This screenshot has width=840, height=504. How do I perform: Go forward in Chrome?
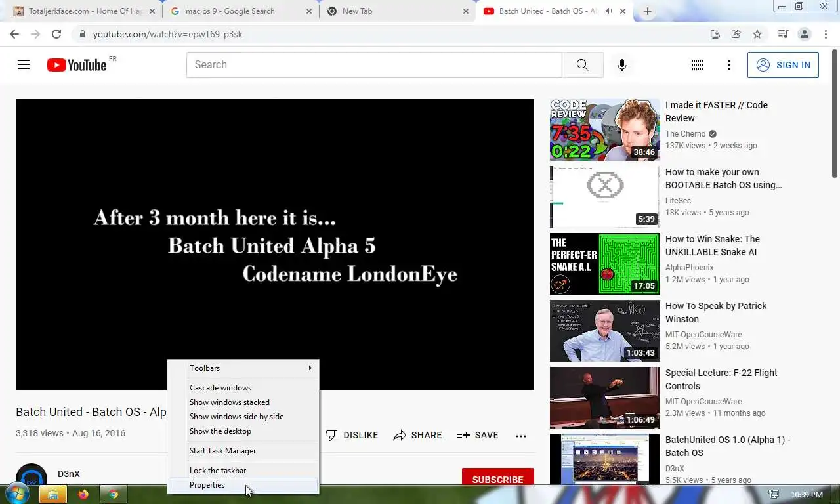35,34
